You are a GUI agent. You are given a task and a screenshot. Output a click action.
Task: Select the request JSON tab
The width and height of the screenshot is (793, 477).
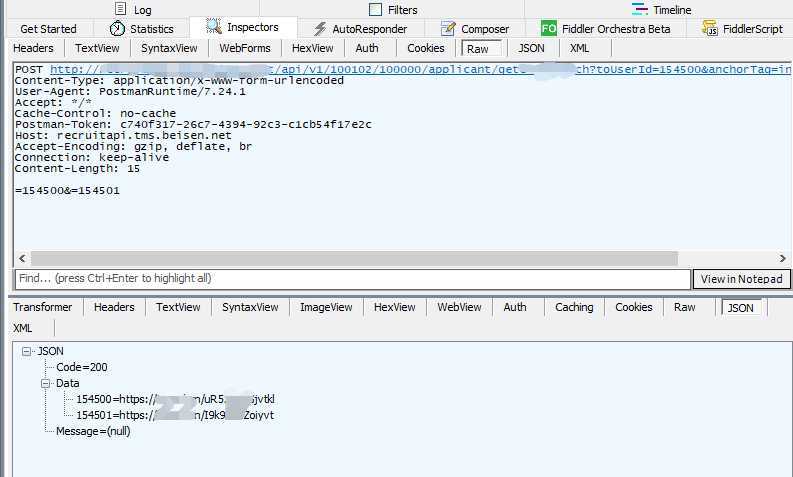[x=531, y=49]
